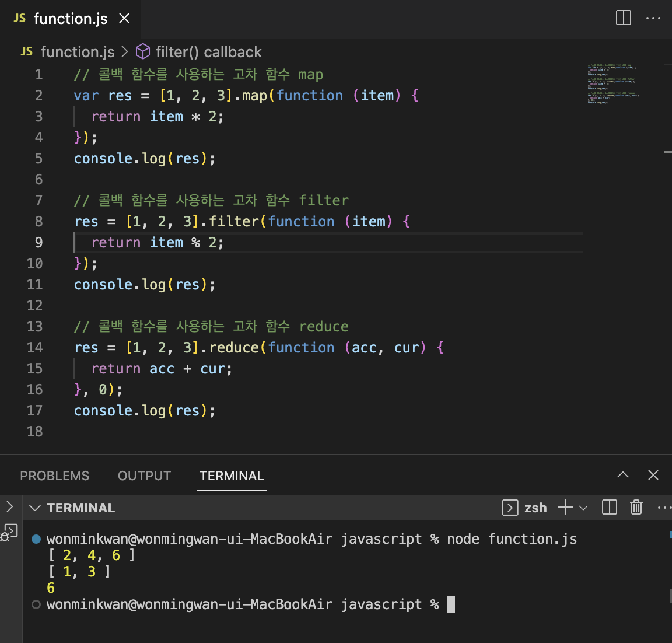
Task: Select the TERMINAL panel tab
Action: pyautogui.click(x=232, y=476)
